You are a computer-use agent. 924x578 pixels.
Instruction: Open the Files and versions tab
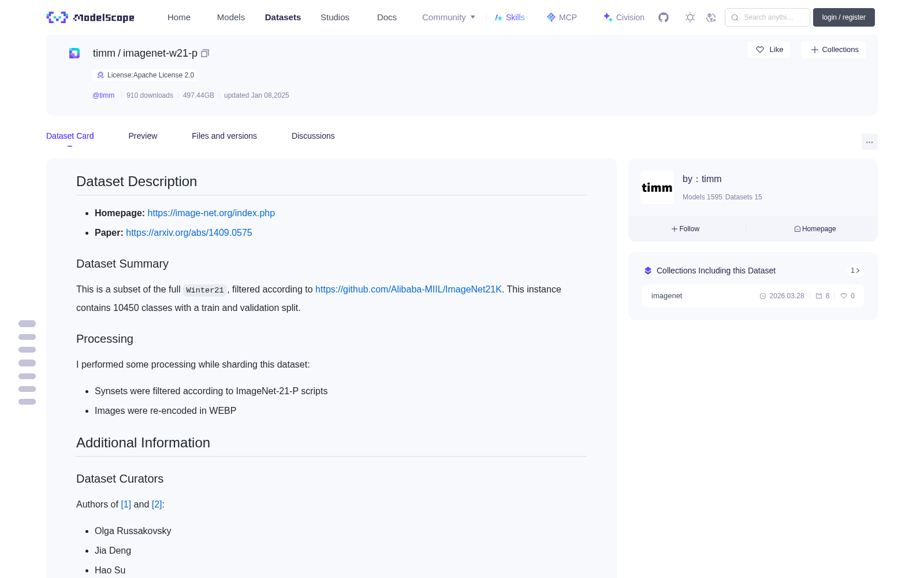tap(224, 136)
